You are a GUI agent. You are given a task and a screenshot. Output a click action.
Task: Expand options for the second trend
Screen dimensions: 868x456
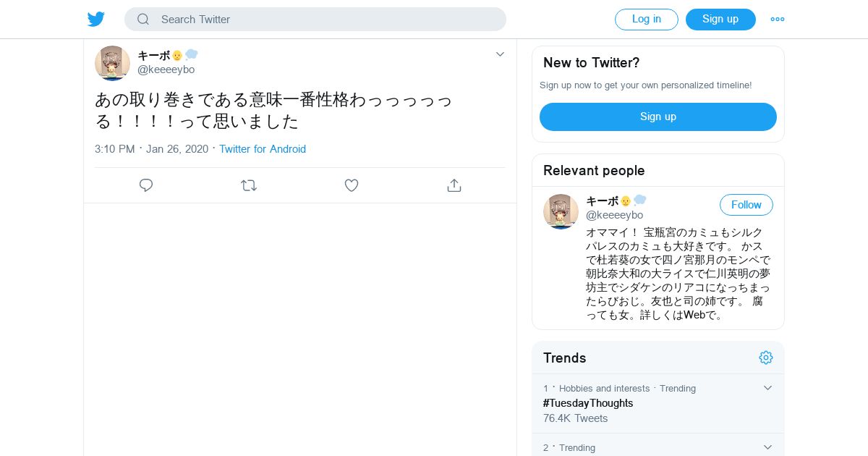[x=768, y=447]
